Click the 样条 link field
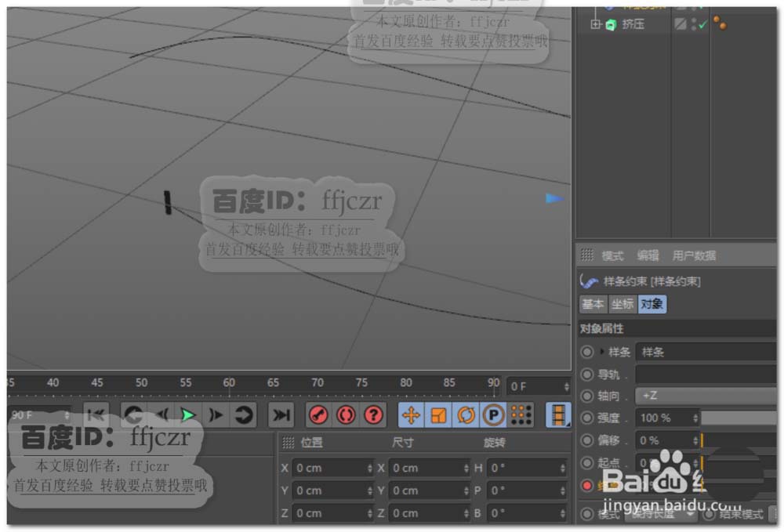 [x=706, y=352]
